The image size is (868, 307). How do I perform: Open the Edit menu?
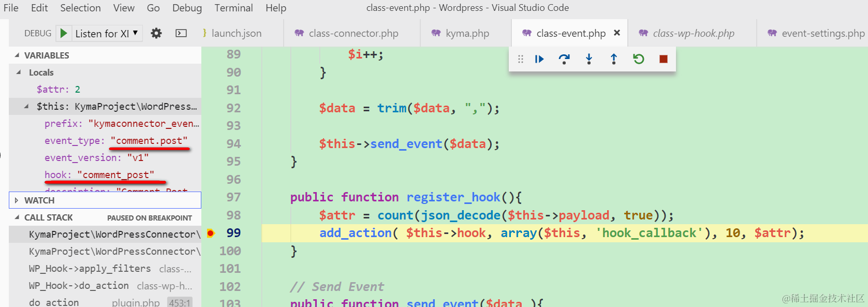tap(39, 8)
